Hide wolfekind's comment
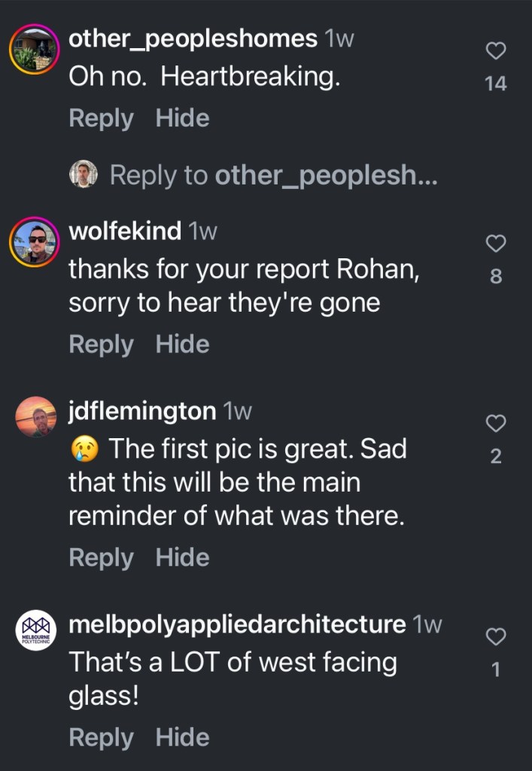 pyautogui.click(x=182, y=344)
